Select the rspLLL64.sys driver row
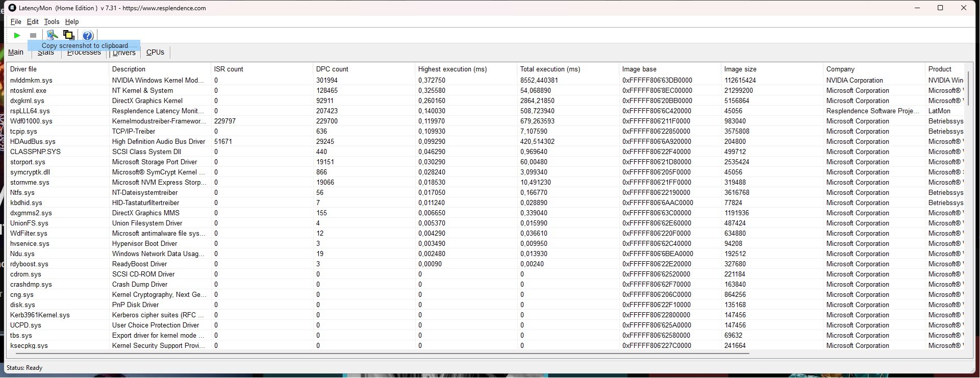The width and height of the screenshot is (980, 378). pos(486,111)
